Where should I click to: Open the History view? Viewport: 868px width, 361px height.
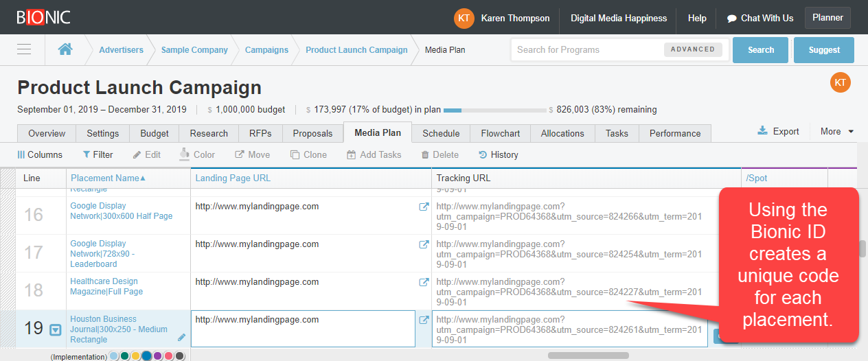[498, 154]
